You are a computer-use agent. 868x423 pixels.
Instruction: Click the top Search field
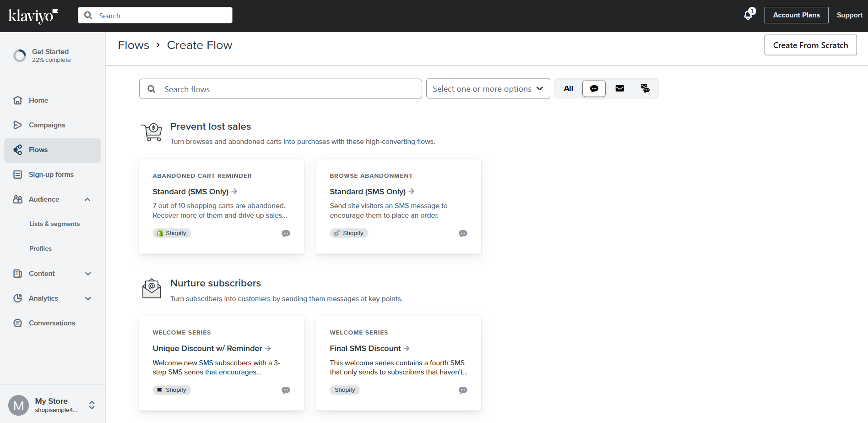[x=155, y=15]
